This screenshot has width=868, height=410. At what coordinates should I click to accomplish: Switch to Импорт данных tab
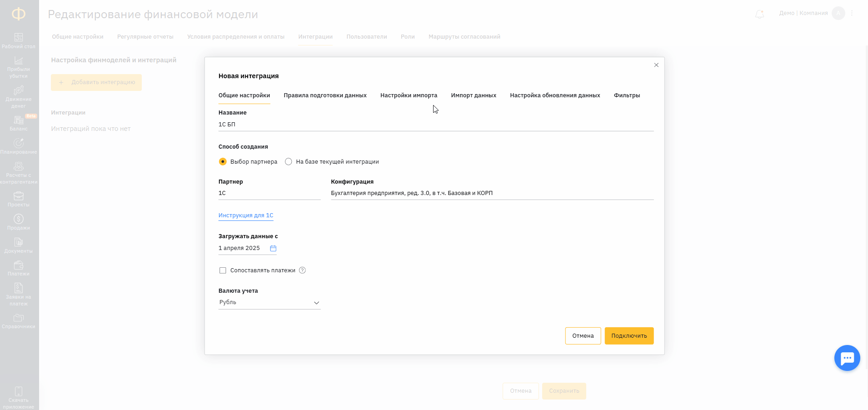[x=474, y=95]
